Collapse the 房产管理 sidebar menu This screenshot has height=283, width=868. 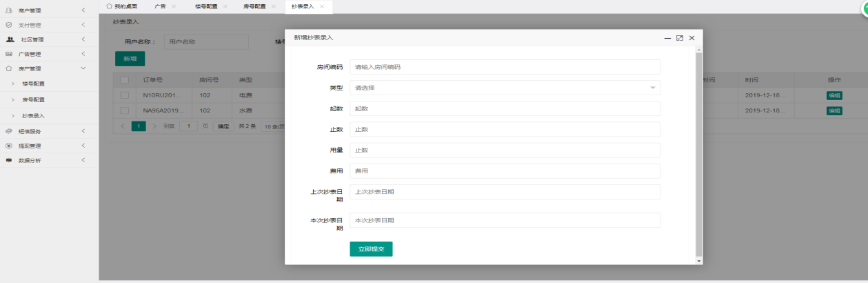pyautogui.click(x=83, y=68)
